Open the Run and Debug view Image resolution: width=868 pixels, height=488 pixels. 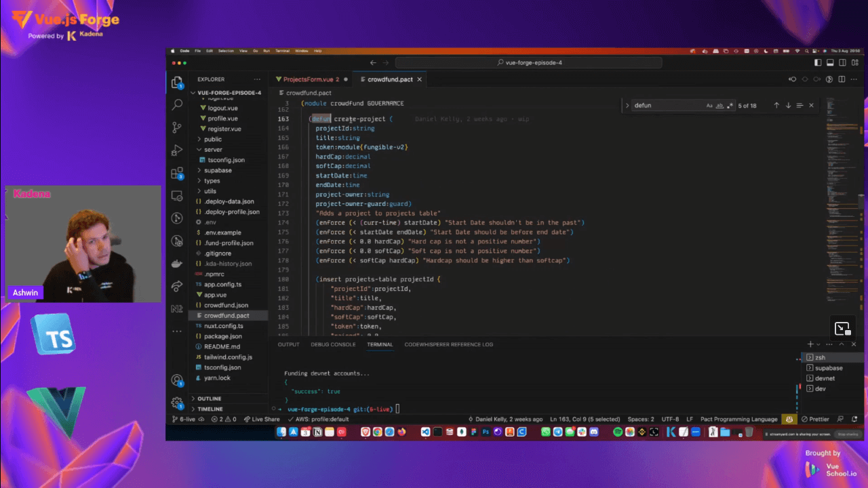coord(177,150)
